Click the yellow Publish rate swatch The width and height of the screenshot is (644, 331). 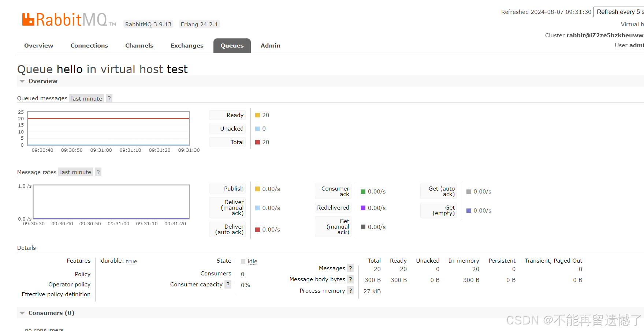tap(257, 189)
